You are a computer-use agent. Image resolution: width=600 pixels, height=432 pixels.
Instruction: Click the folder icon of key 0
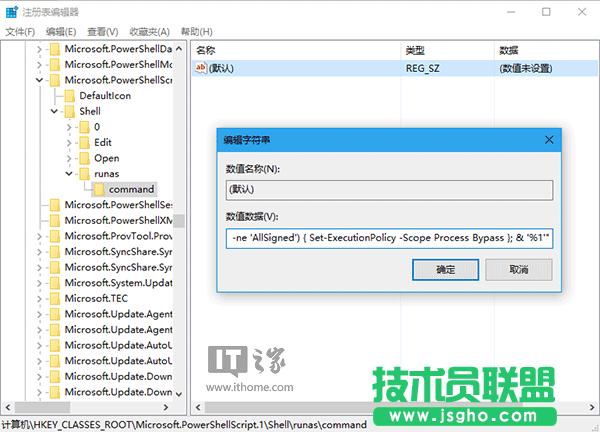(84, 127)
